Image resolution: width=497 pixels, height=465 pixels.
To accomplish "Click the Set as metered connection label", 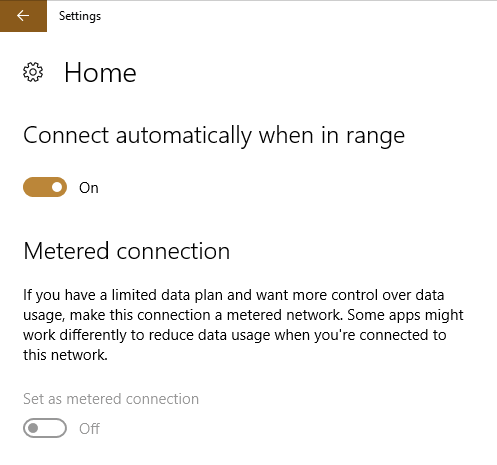I will pos(111,399).
